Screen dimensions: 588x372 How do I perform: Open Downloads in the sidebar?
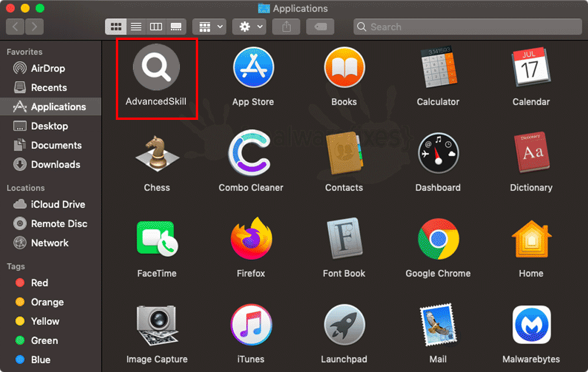point(51,165)
